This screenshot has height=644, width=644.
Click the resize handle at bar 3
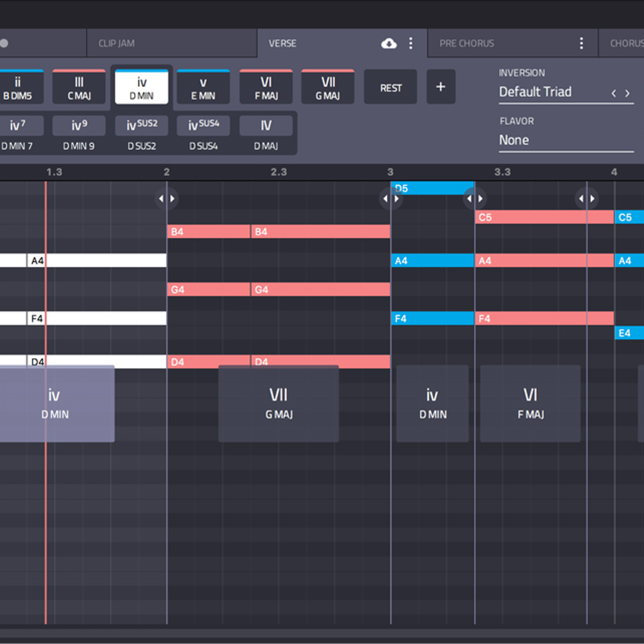tap(391, 199)
